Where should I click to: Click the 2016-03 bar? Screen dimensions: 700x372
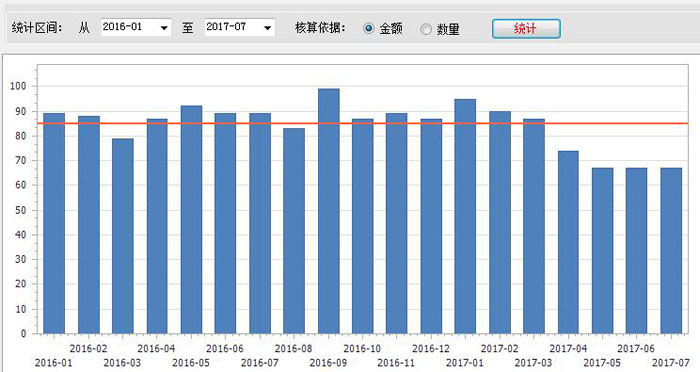(x=123, y=236)
